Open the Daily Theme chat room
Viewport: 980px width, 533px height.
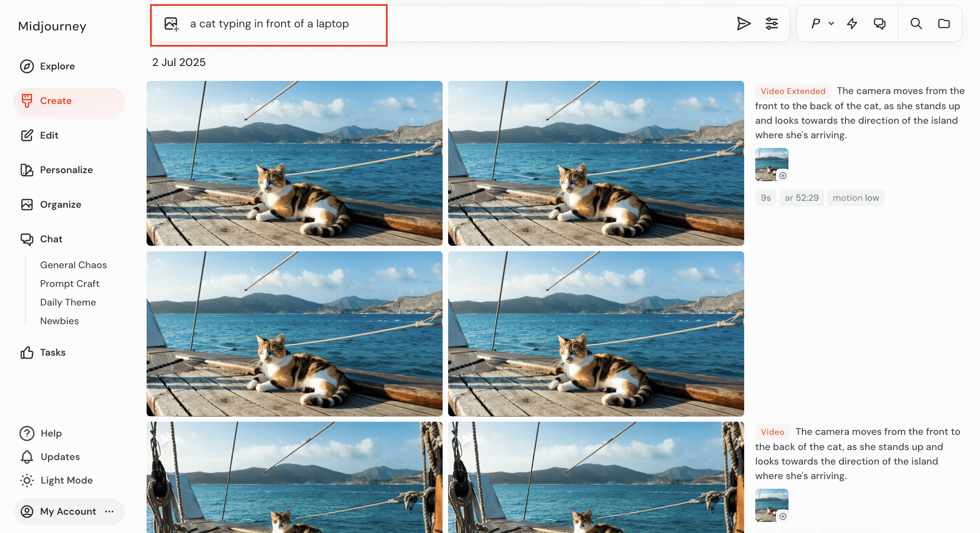pos(68,302)
